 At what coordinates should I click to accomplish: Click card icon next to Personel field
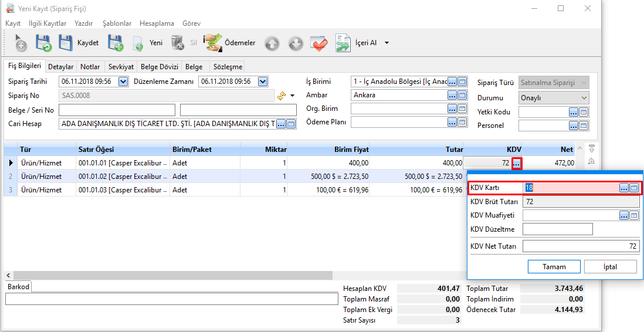(584, 126)
